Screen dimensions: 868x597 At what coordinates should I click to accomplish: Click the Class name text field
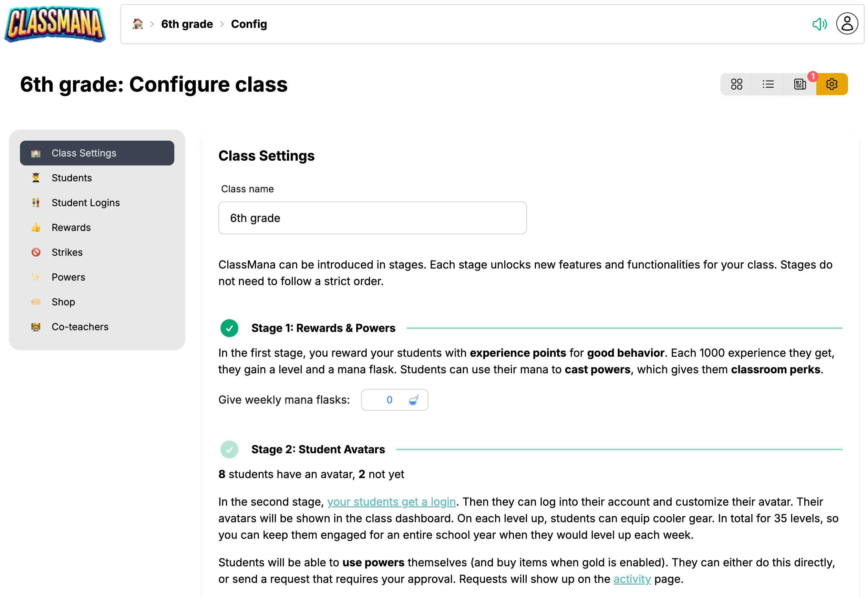tap(372, 218)
